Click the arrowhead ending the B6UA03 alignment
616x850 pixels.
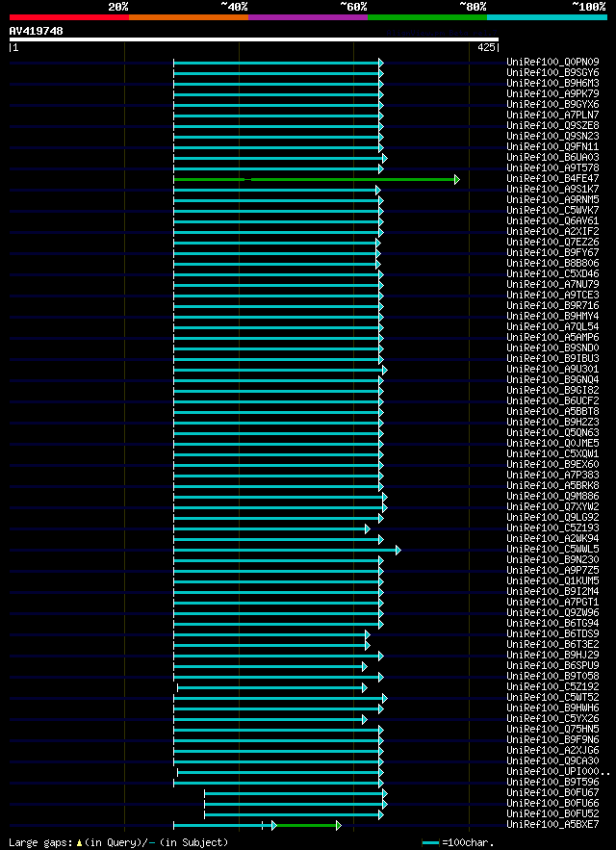pyautogui.click(x=384, y=158)
